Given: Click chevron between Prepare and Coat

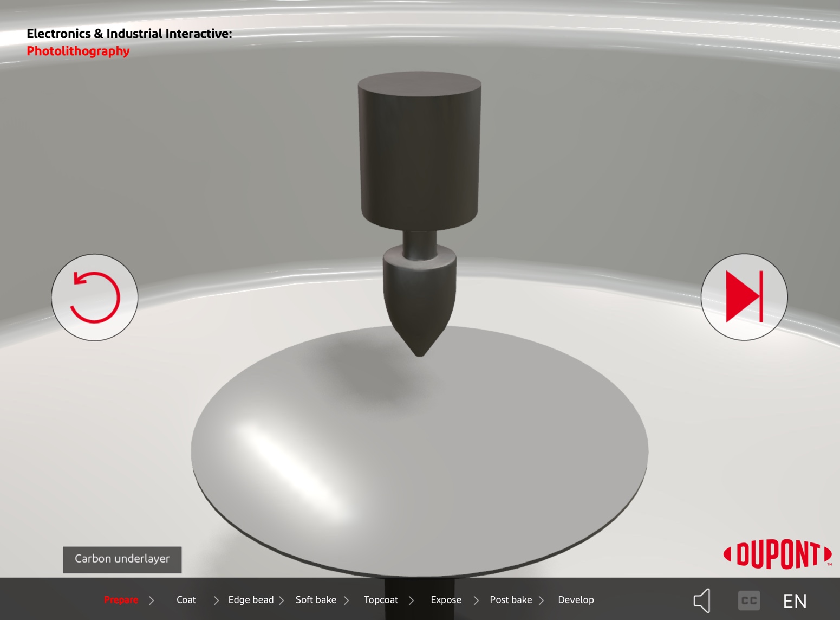Looking at the screenshot, I should 152,600.
